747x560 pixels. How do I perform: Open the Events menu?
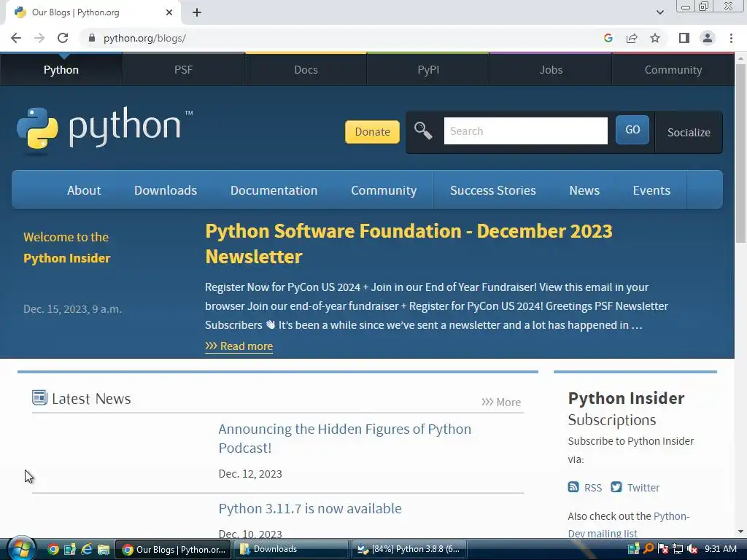651,190
